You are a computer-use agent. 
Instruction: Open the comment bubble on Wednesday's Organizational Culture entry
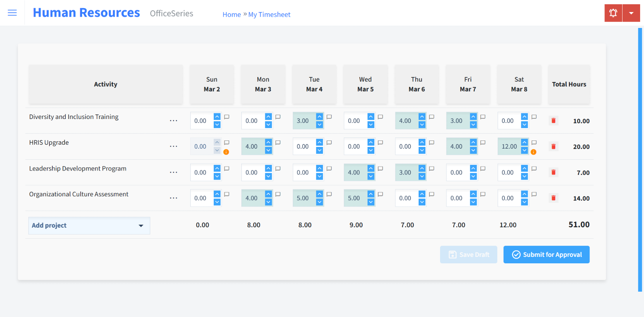[380, 194]
